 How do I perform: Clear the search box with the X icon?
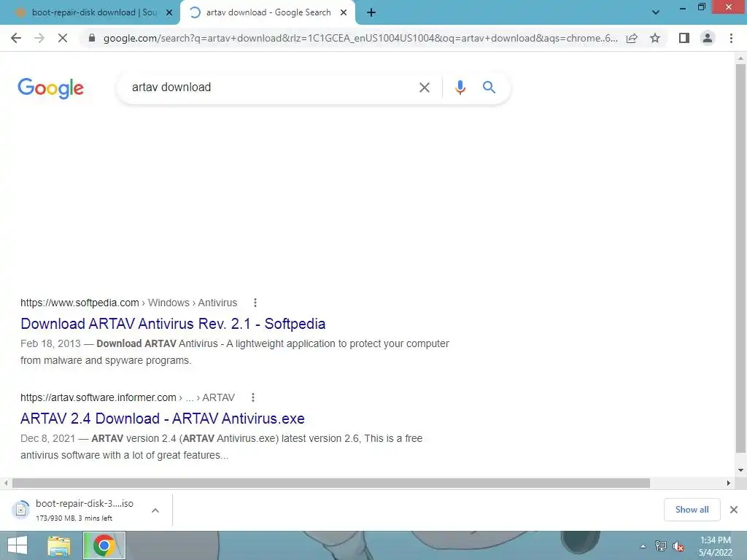click(x=424, y=87)
